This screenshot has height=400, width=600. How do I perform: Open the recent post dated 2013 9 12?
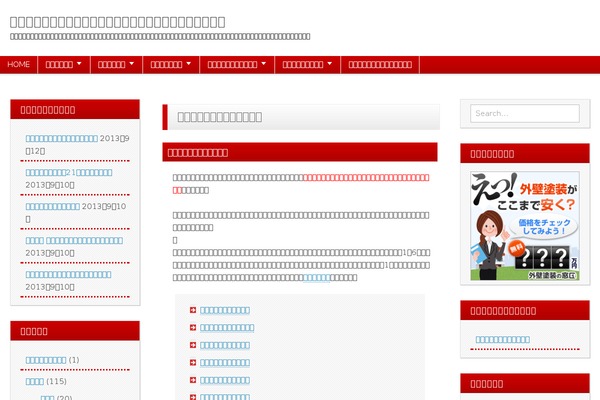(x=62, y=139)
